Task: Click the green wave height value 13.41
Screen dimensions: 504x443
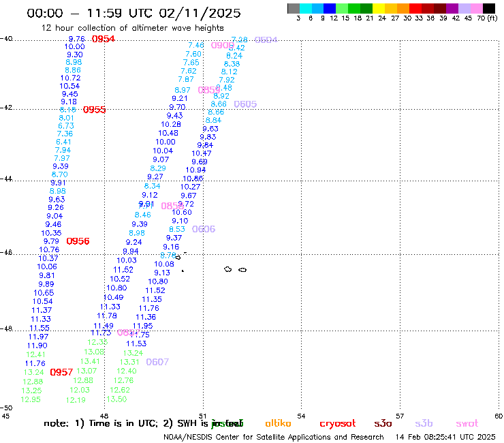Action: (90, 362)
